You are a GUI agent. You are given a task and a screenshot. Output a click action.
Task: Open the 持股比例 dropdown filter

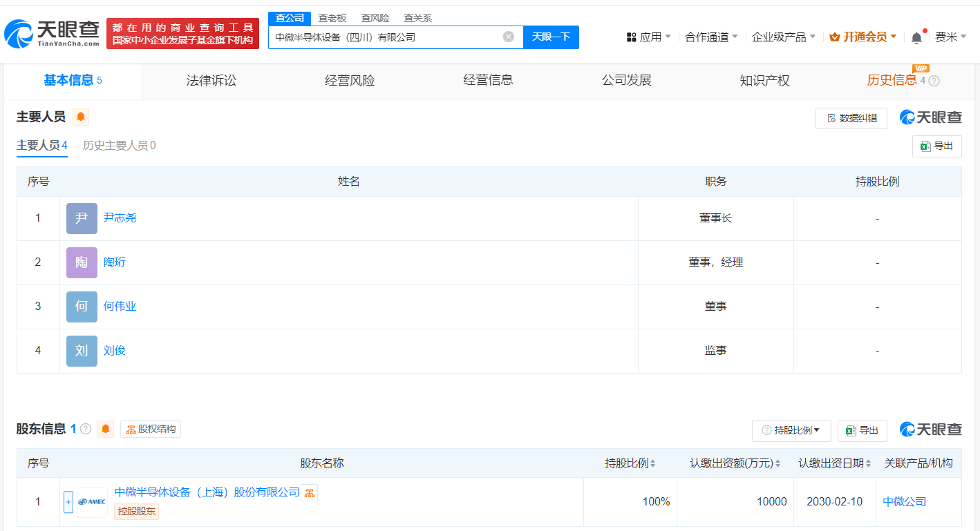tap(790, 430)
